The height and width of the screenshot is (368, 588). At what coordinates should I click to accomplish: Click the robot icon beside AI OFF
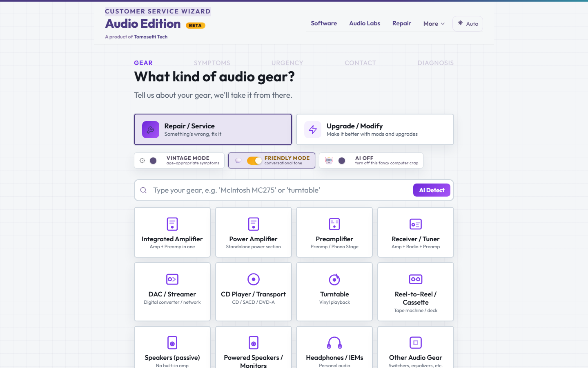[x=329, y=161]
